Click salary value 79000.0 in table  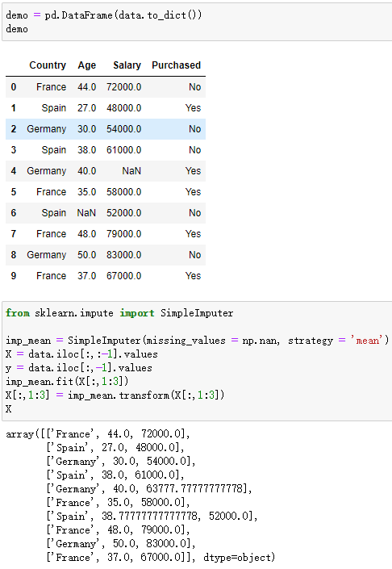tap(123, 234)
